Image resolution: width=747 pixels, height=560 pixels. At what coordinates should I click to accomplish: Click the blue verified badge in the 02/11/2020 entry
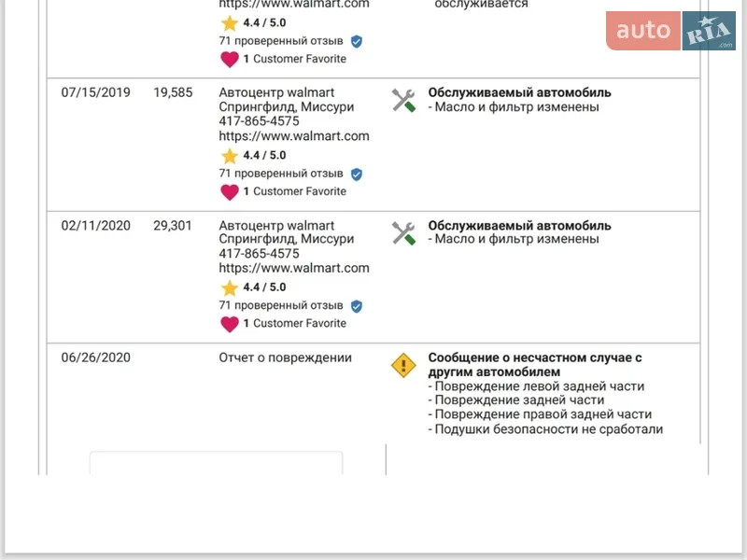click(x=357, y=306)
